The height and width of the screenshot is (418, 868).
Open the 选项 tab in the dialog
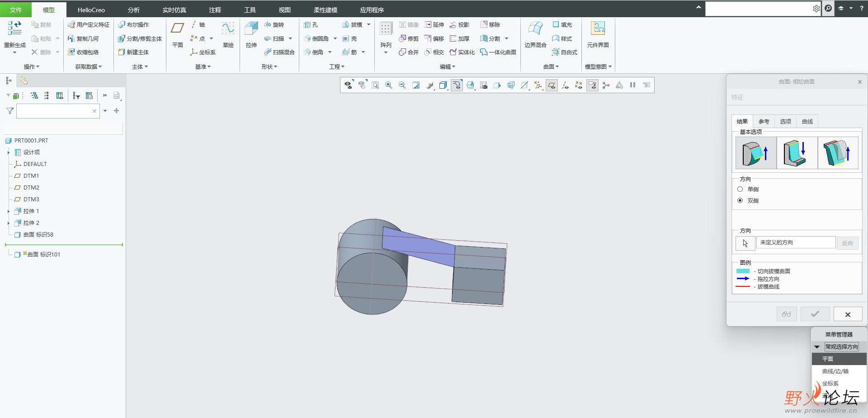click(786, 121)
